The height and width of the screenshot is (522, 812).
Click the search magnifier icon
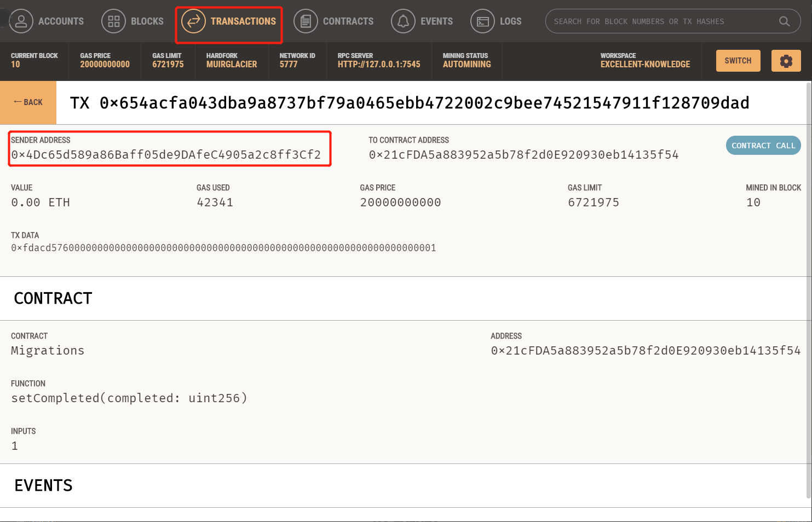pos(784,21)
